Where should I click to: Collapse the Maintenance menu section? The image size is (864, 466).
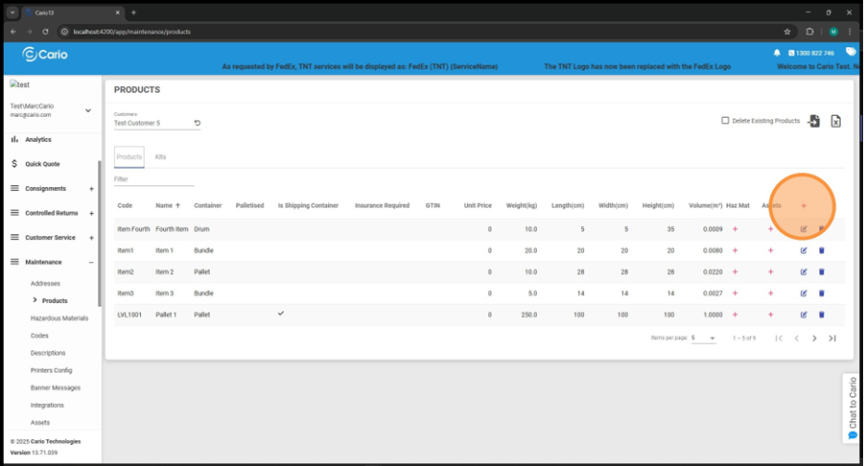pos(92,262)
